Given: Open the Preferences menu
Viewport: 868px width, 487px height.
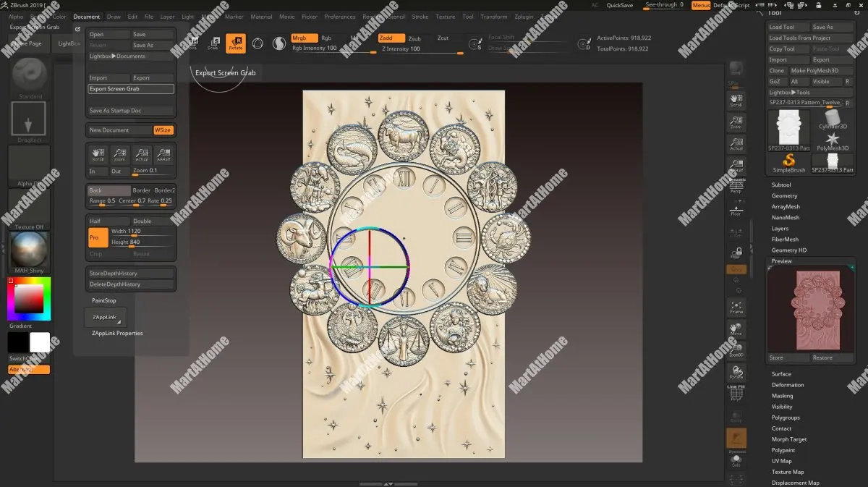Looking at the screenshot, I should [x=339, y=17].
